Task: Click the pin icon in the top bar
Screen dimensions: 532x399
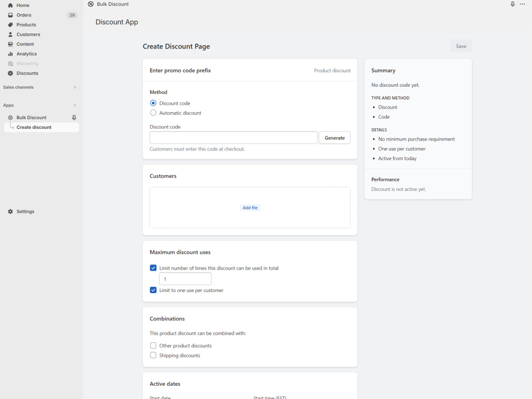Action: point(512,4)
